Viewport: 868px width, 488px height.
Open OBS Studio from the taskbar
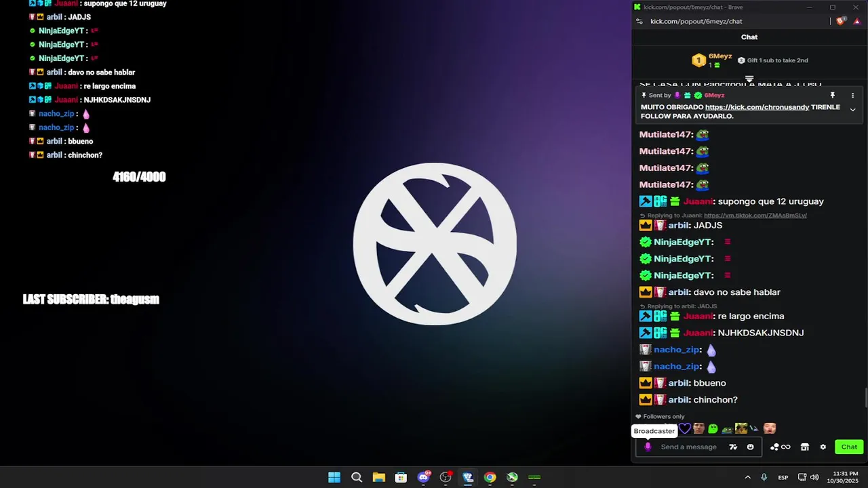pyautogui.click(x=446, y=477)
